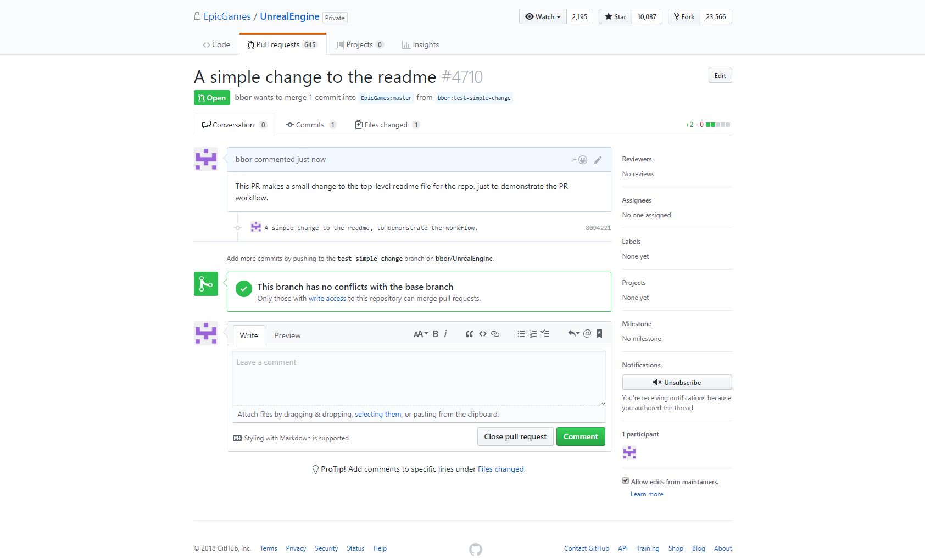Unsubscribe from thread notifications
Screen dimensions: 925x560
point(677,382)
